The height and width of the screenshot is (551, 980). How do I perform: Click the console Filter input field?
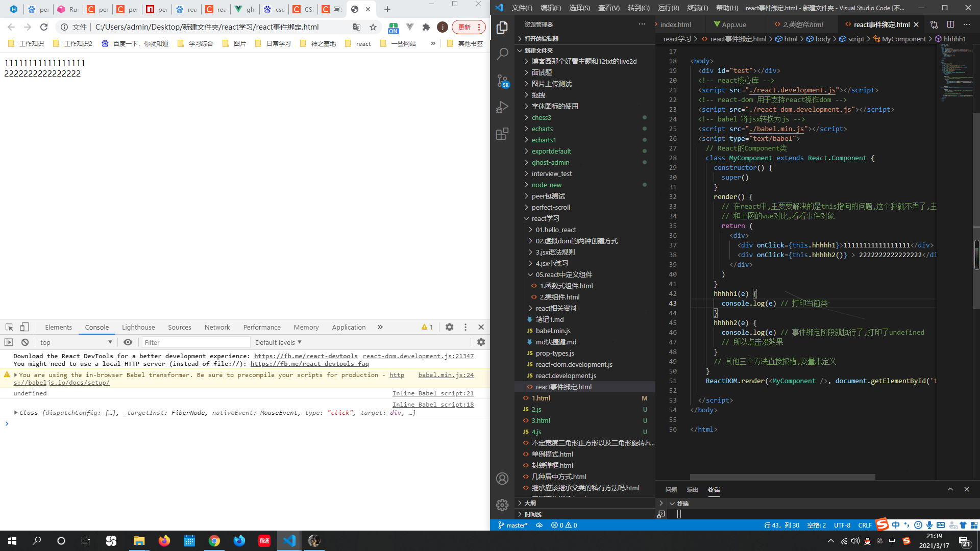pyautogui.click(x=195, y=342)
